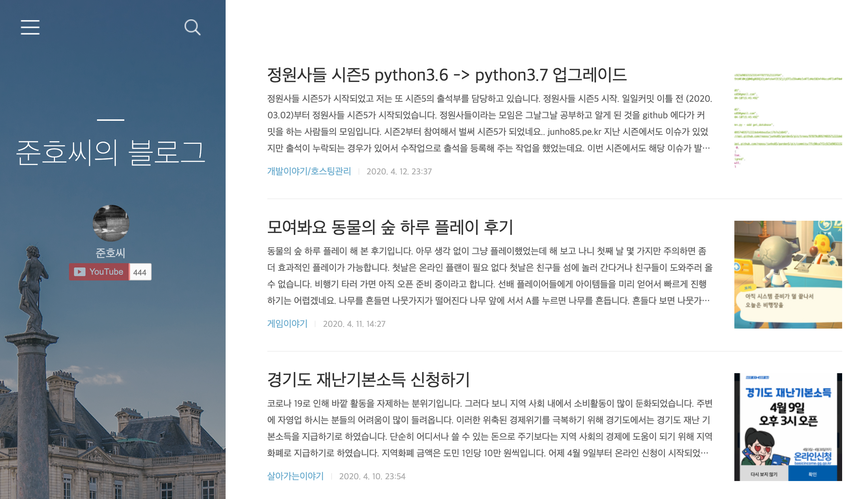Screen dimensions: 868x499
Task: Click the YouTube subscribe button
Action: (99, 272)
